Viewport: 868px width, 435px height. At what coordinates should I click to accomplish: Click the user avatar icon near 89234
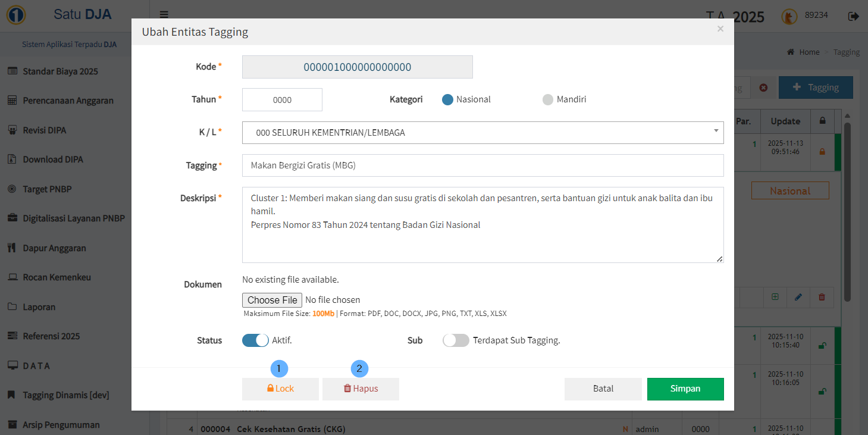789,17
